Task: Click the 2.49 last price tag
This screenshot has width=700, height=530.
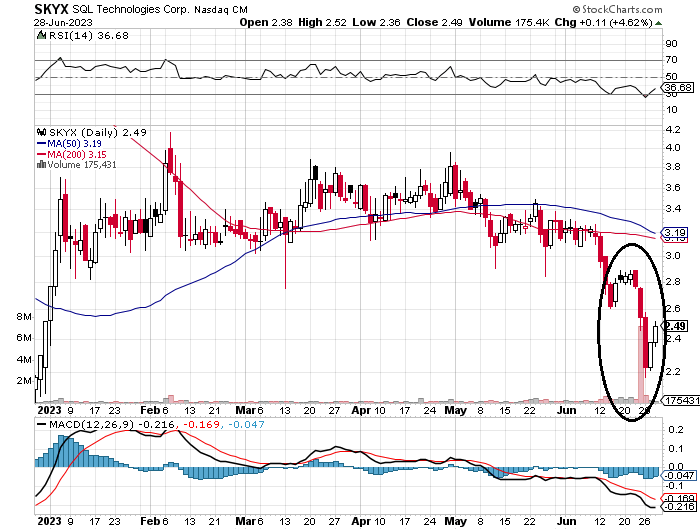Action: tap(675, 326)
